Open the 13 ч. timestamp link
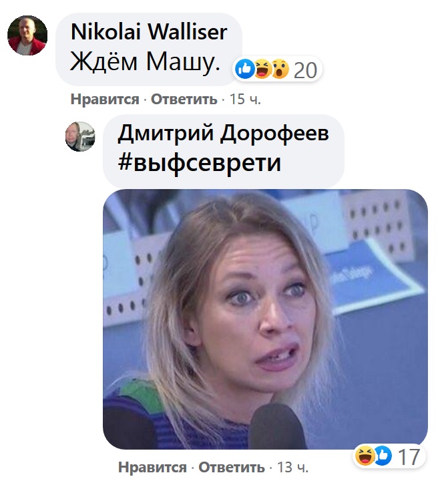Screen dimensions: 448x477 tap(293, 467)
